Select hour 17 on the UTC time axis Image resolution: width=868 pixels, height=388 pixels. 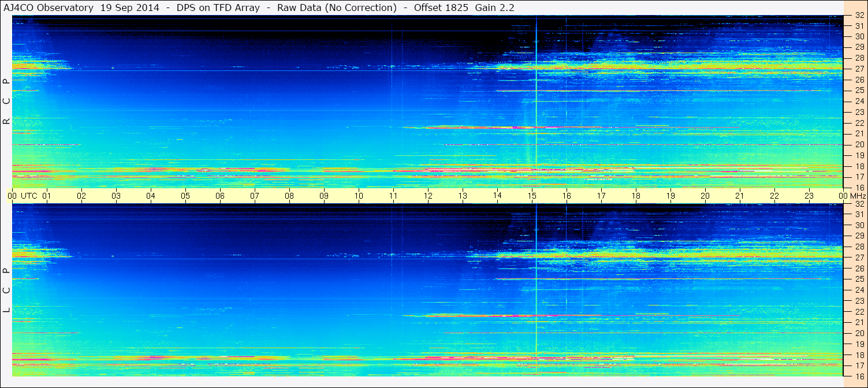tap(601, 196)
